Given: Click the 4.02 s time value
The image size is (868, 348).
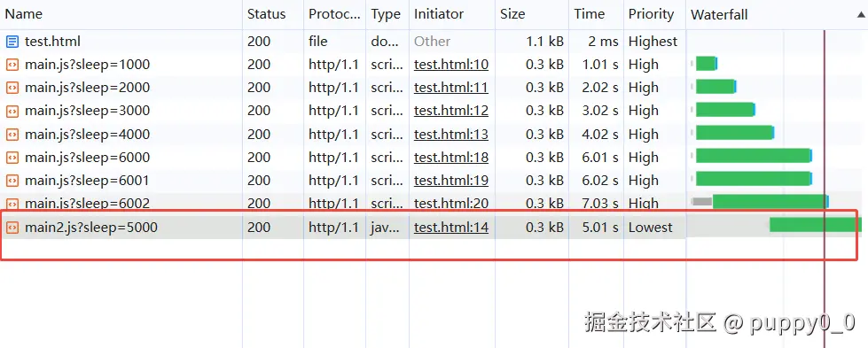Looking at the screenshot, I should pyautogui.click(x=600, y=135).
